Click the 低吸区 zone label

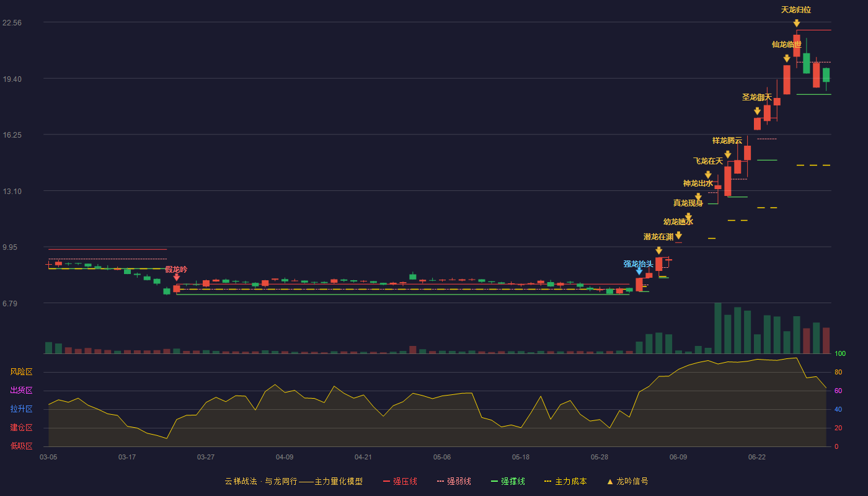21,446
